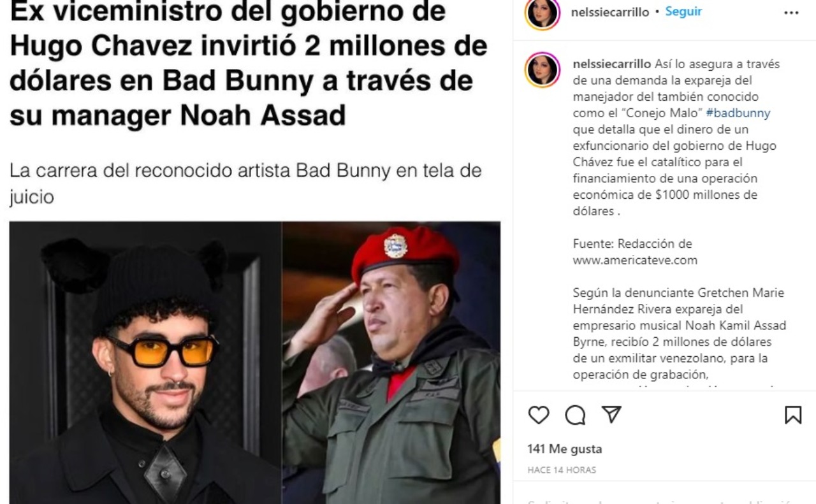This screenshot has width=816, height=504.
Task: Open the #badbunny hashtag link
Action: click(x=738, y=113)
